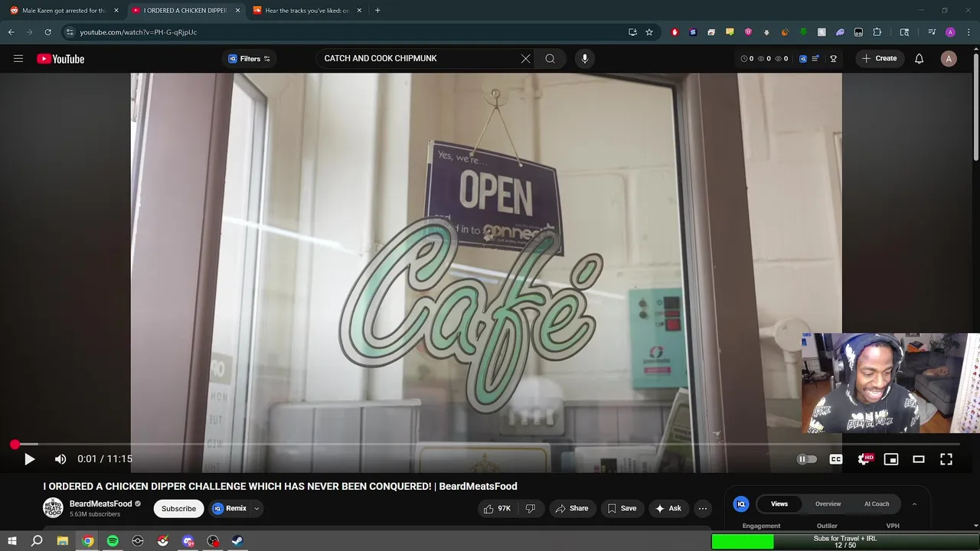Mute the video volume

point(60,459)
